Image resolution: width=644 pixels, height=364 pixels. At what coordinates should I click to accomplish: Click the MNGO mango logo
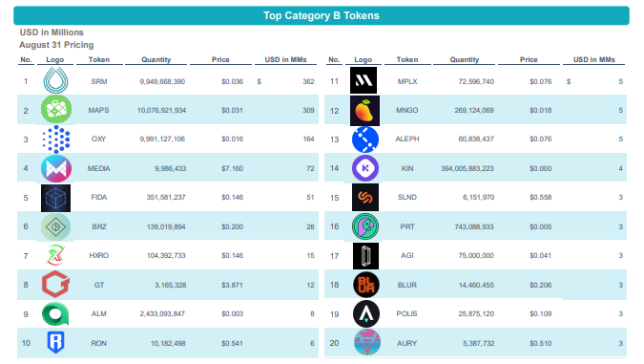pos(364,111)
